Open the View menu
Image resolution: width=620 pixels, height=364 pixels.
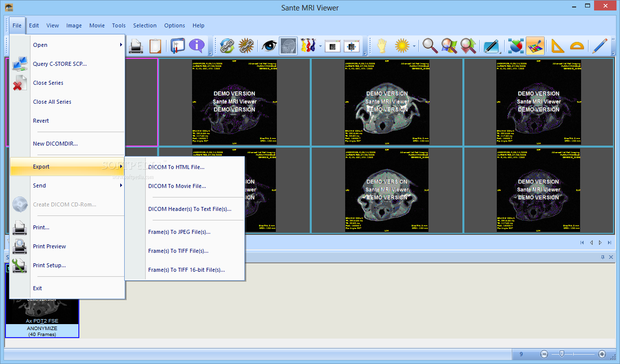pos(53,25)
